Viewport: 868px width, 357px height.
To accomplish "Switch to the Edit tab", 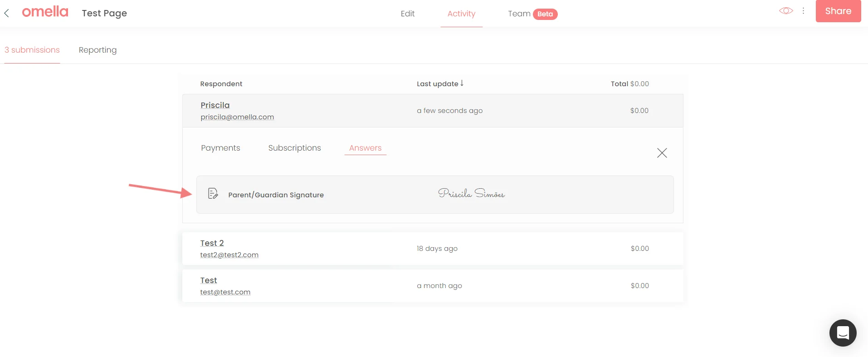I will click(x=408, y=14).
